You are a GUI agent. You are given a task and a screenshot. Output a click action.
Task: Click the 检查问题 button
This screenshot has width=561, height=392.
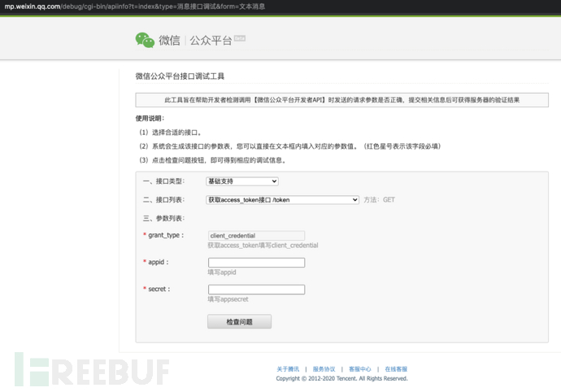click(x=239, y=321)
